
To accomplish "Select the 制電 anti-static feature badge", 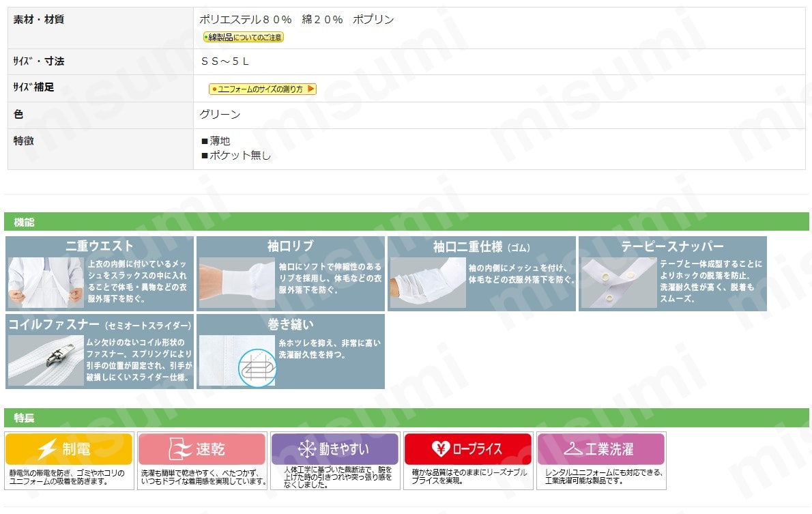I will point(69,448).
